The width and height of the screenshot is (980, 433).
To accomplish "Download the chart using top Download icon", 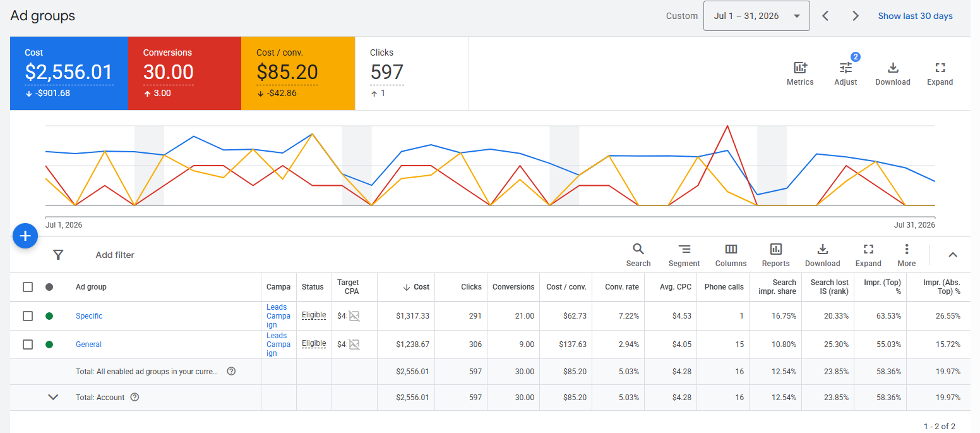I will 893,68.
